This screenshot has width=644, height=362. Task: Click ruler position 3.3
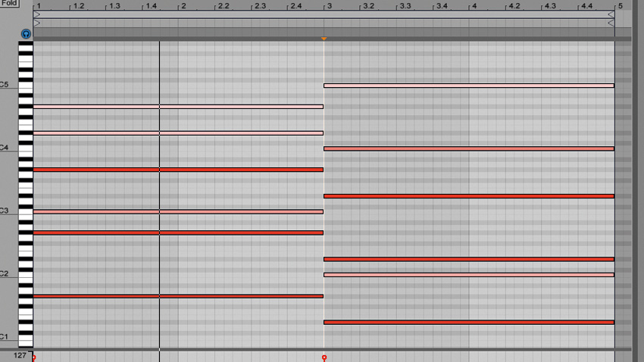(405, 6)
